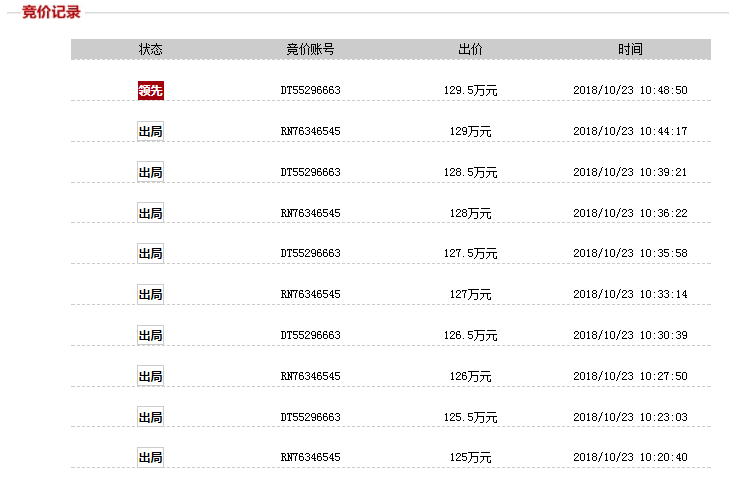Click the 出局 badge beside 126.5万元

pos(151,335)
